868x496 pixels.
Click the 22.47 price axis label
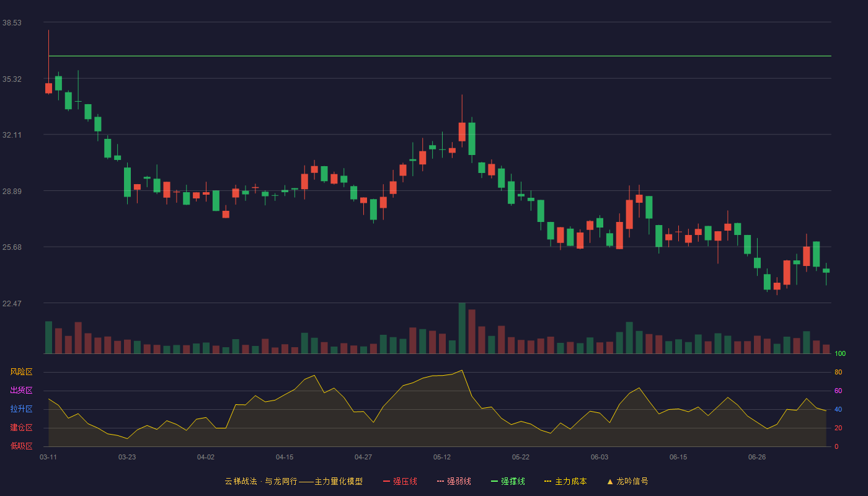[x=12, y=303]
